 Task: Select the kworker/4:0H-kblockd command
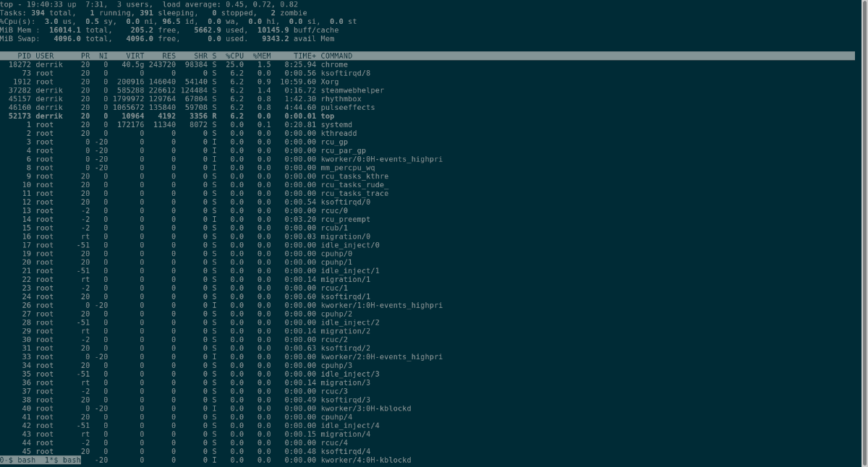(366, 460)
